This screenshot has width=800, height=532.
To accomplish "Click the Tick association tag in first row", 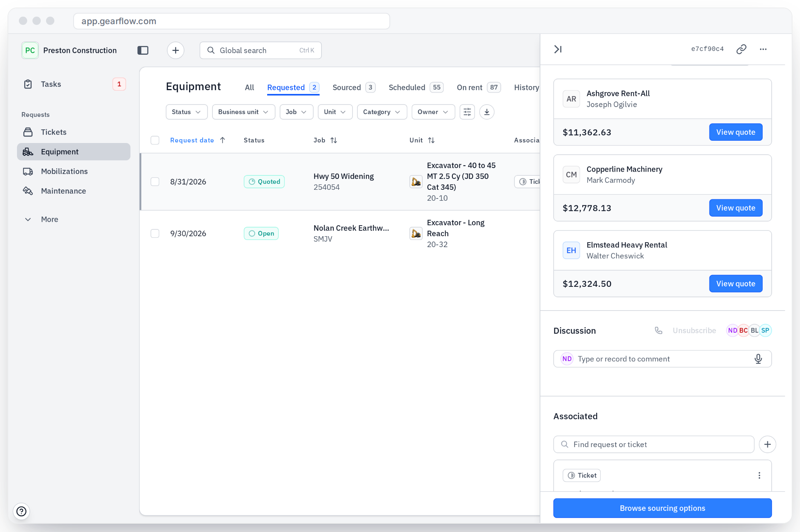I will click(x=528, y=181).
